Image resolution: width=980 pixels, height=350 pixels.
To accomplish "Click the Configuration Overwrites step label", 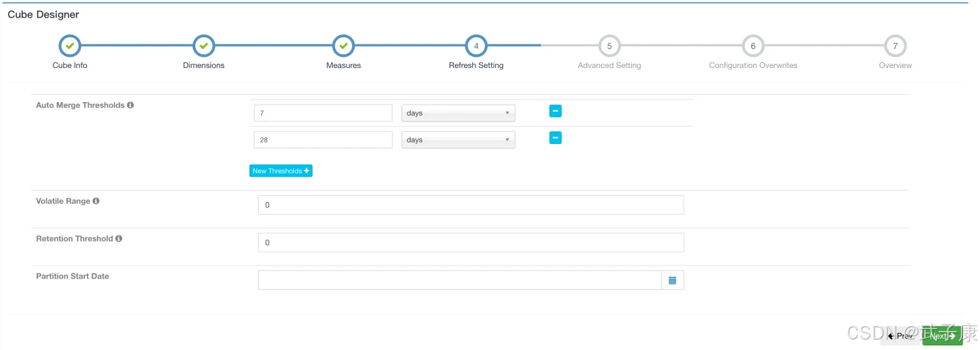I will [753, 65].
